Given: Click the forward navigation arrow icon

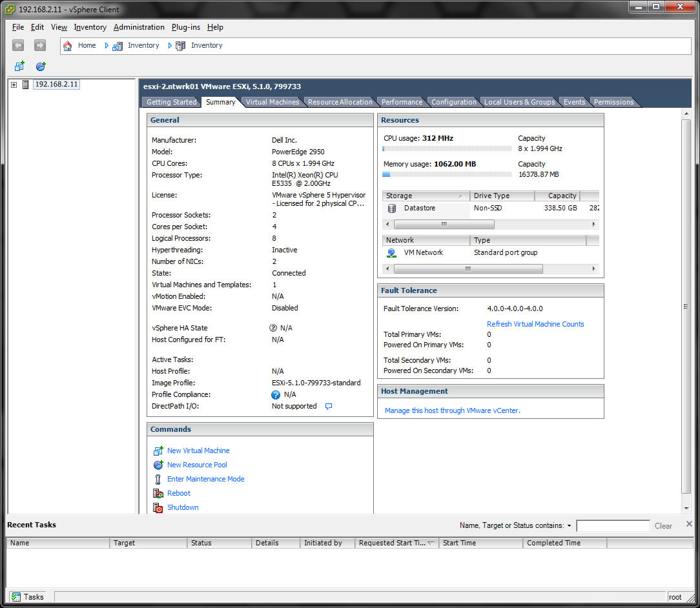Looking at the screenshot, I should [40, 45].
